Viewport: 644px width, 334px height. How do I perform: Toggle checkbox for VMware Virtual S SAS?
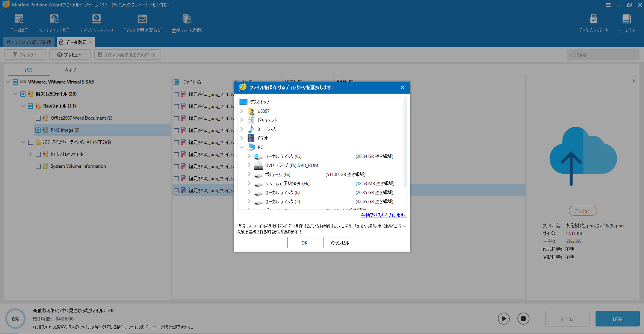[15, 82]
